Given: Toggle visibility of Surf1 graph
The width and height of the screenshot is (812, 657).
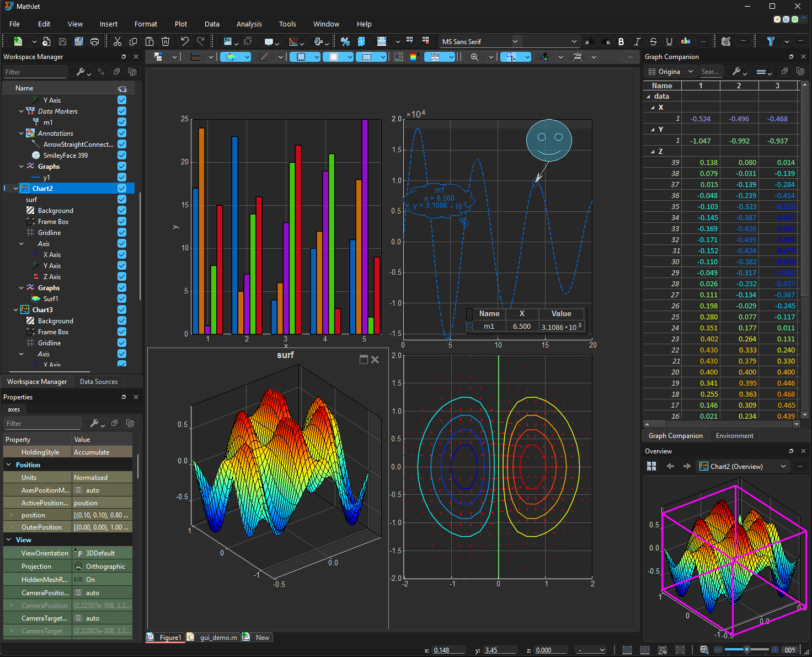Looking at the screenshot, I should tap(122, 298).
